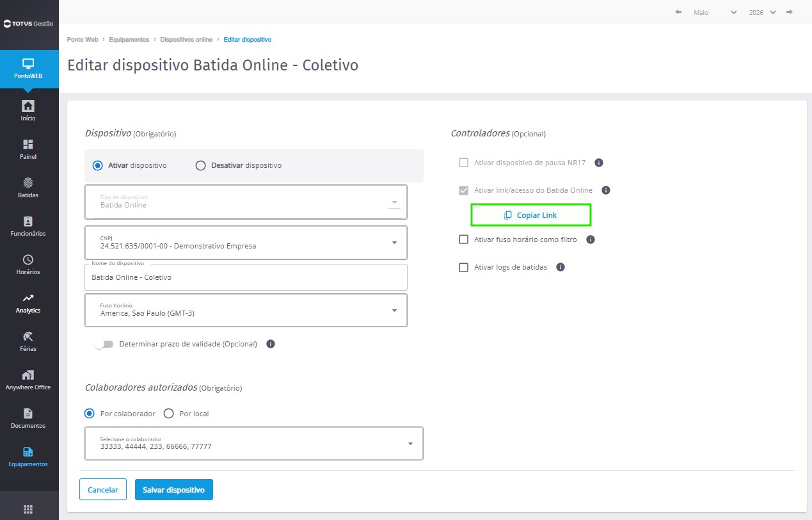The width and height of the screenshot is (812, 520).
Task: Select Ativar dispositivo radio button
Action: pyautogui.click(x=97, y=165)
